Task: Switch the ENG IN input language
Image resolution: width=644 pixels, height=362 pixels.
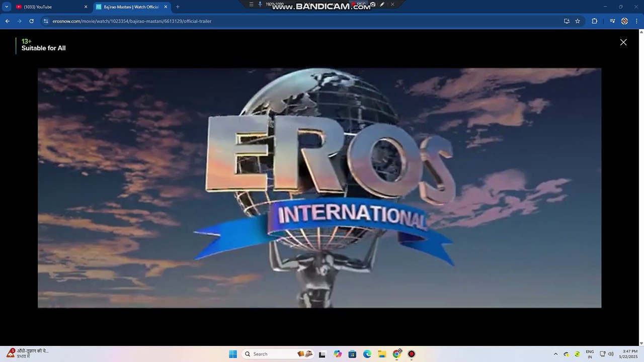Action: 590,354
